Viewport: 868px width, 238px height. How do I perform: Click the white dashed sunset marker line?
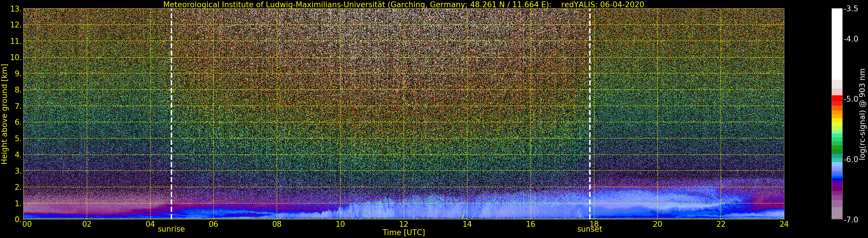[590, 114]
